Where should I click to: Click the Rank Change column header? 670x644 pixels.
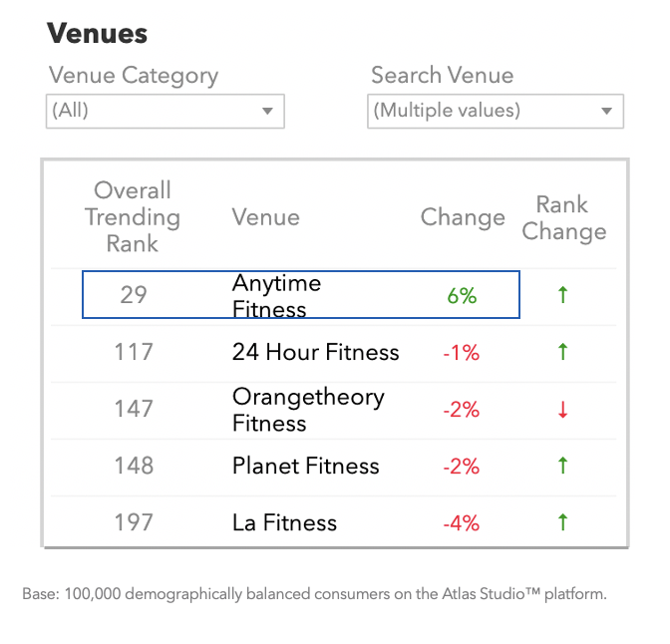coord(564,217)
